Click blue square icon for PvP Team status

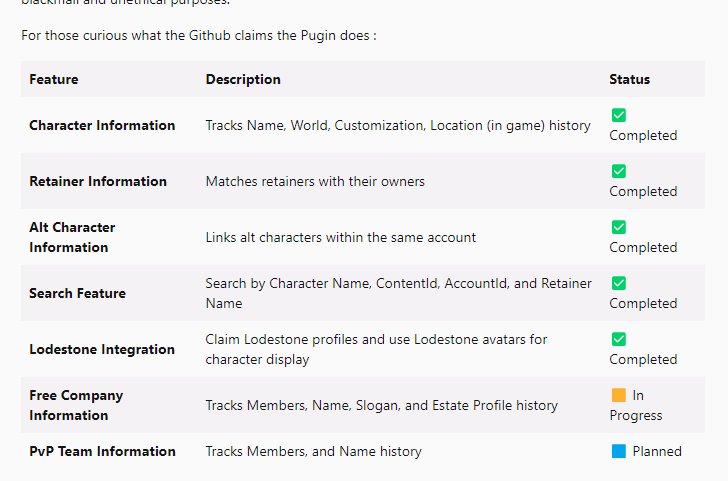619,451
